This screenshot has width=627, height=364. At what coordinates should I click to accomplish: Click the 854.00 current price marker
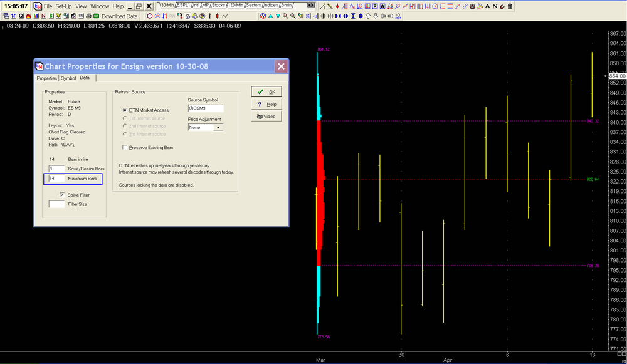click(617, 76)
